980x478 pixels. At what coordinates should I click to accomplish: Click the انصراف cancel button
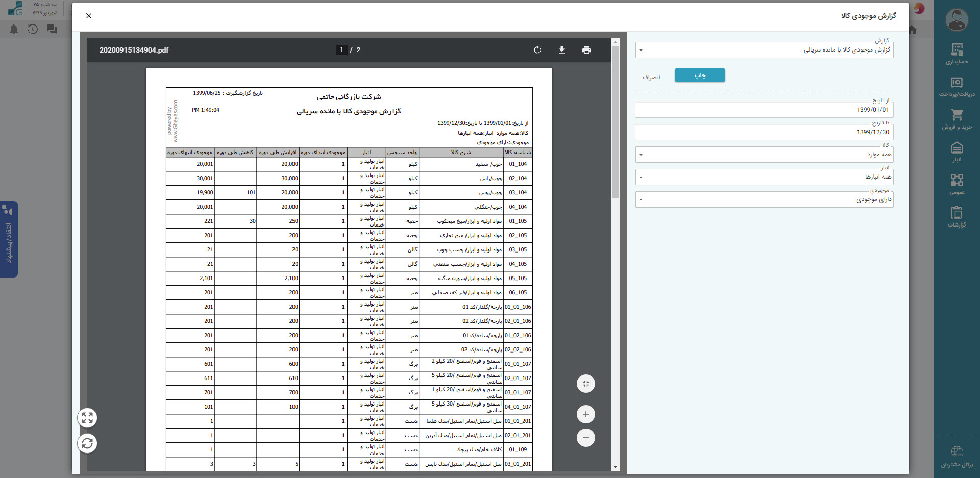pos(651,77)
